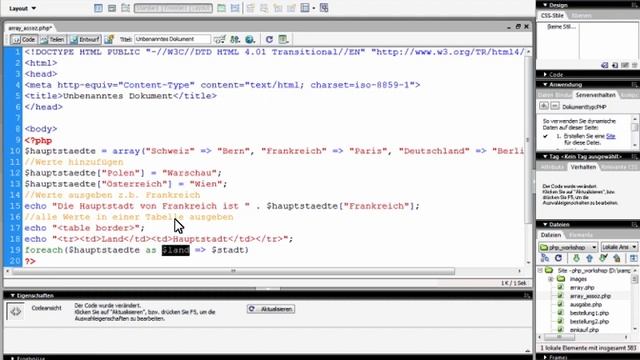Viewport: 640px width, 360px height.
Task: Select the Dateien tab
Action: point(551,235)
